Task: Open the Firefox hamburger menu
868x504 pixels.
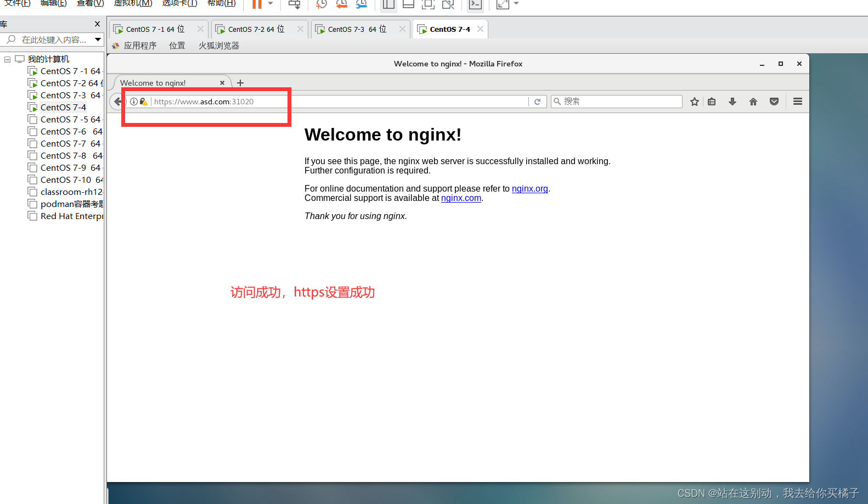Action: 798,102
